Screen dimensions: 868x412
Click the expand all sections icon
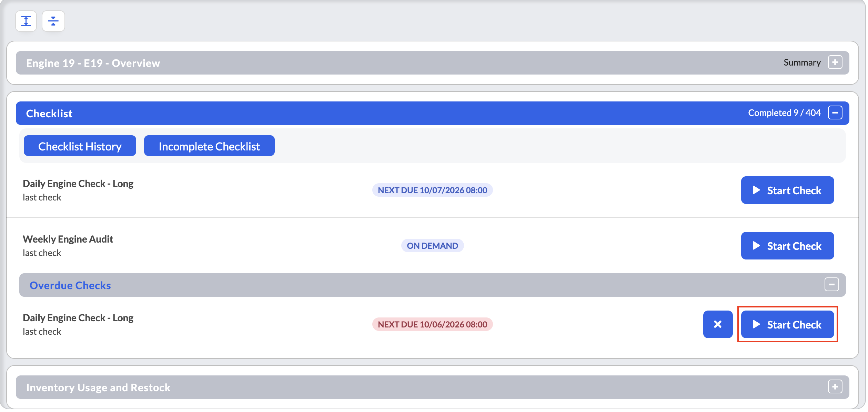[x=26, y=21]
